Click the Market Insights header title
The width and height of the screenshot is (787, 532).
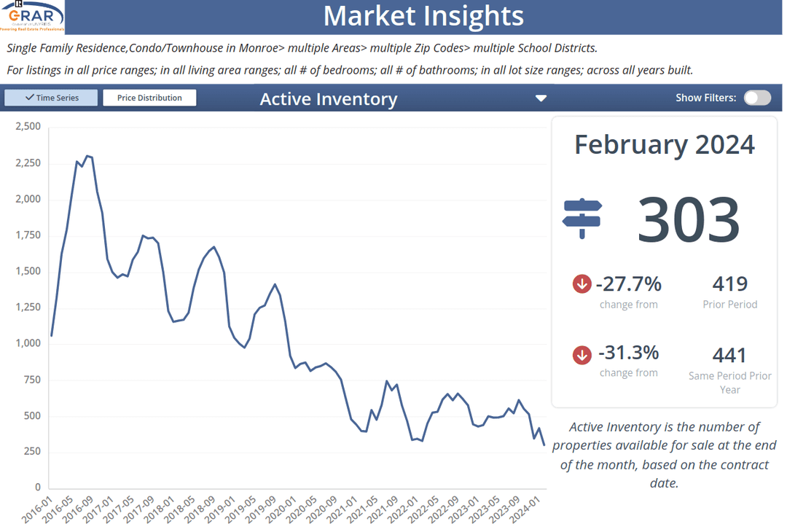(x=423, y=16)
